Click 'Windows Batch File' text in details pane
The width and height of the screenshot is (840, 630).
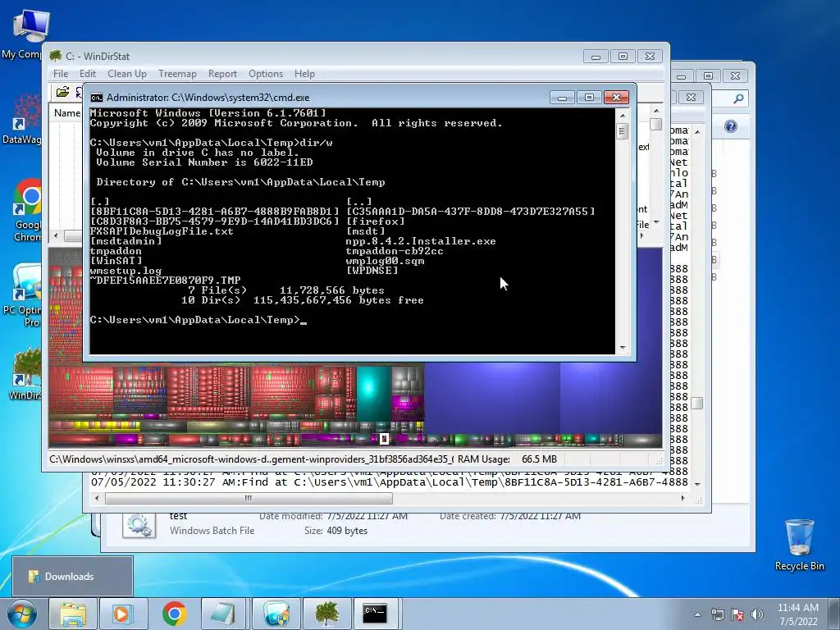[212, 531]
